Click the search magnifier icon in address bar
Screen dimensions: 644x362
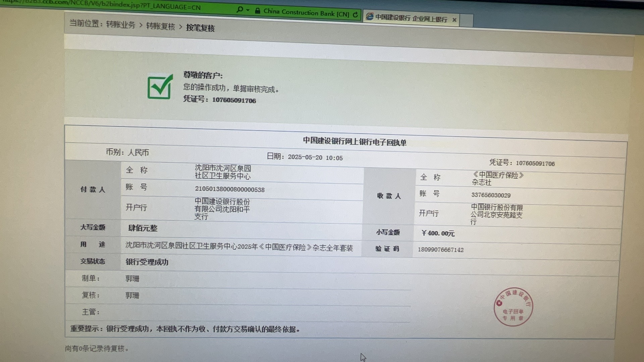(239, 9)
